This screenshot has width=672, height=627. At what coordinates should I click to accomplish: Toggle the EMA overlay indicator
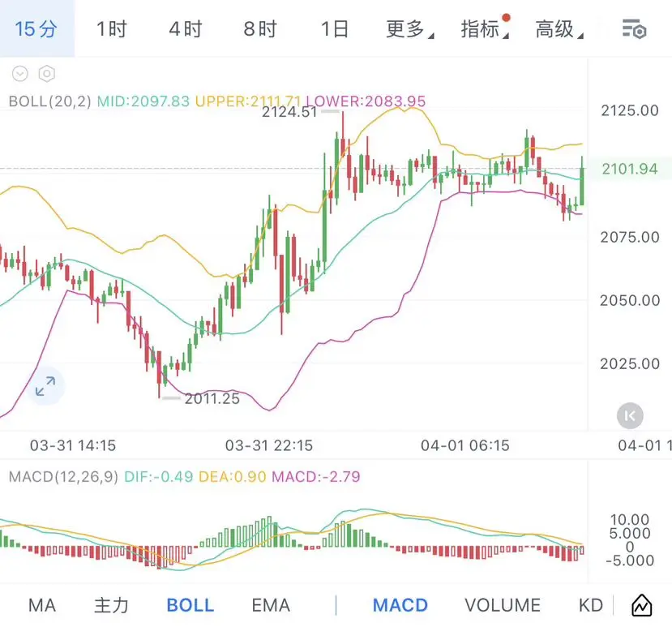point(271,605)
